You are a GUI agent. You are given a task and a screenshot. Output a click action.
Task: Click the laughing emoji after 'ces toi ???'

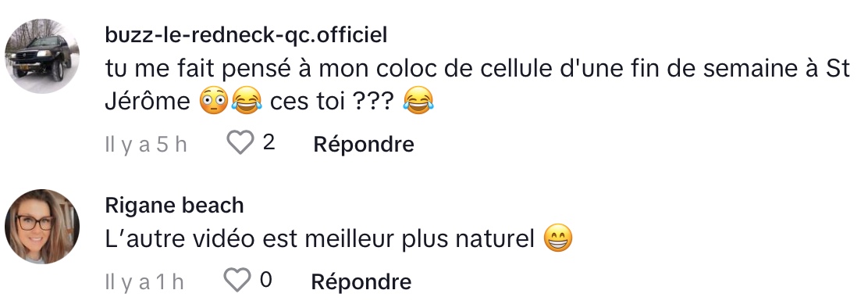[418, 102]
